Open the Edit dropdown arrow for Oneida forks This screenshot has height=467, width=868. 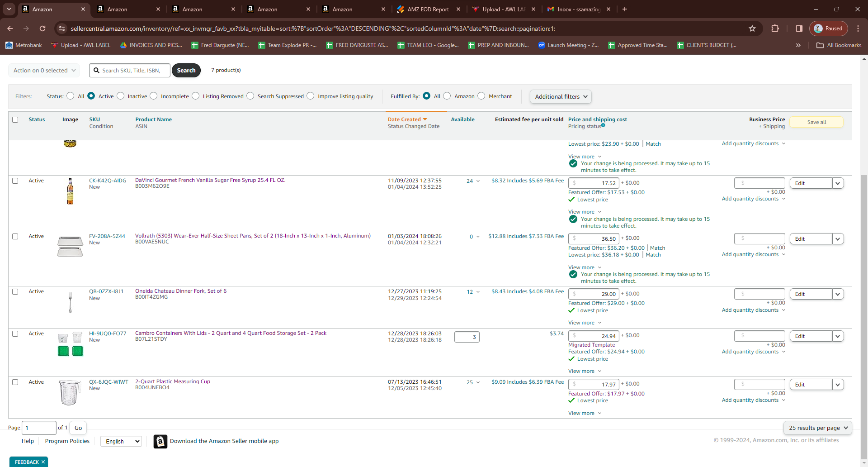coord(838,294)
